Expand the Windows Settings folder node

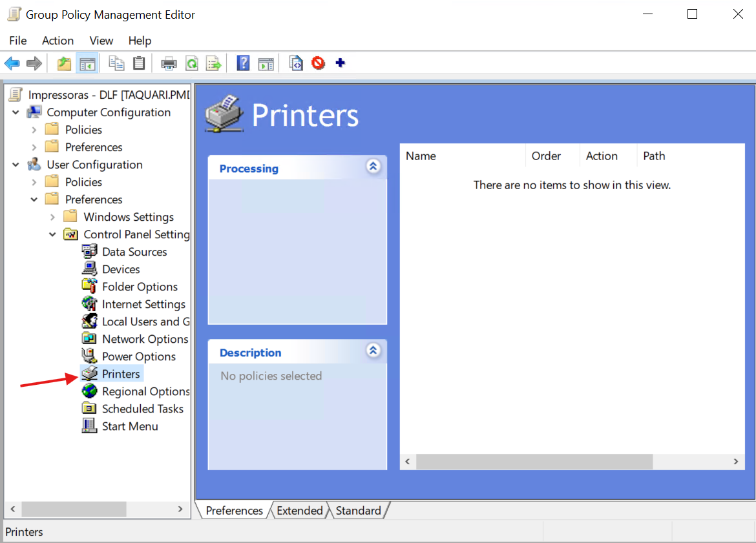(52, 217)
